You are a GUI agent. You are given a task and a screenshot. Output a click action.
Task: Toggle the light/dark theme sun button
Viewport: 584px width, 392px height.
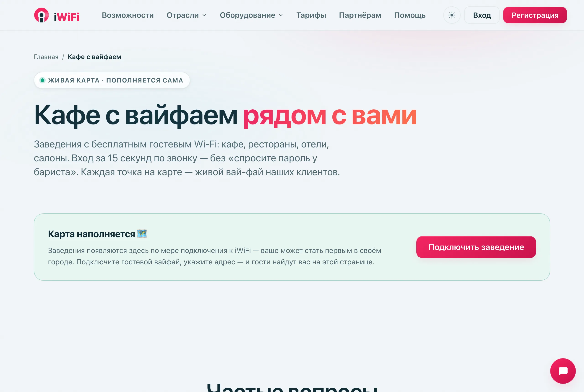coord(452,15)
